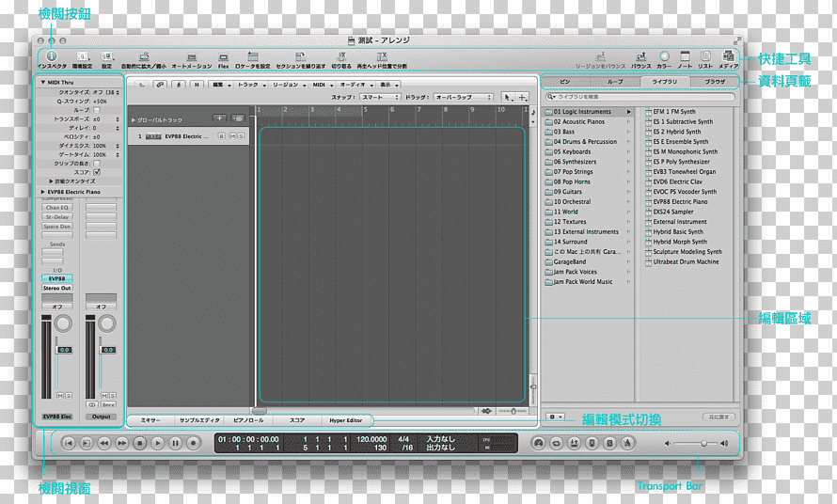Image resolution: width=837 pixels, height=504 pixels.
Task: Uncheck the スコア checkbox
Action: pyautogui.click(x=97, y=172)
